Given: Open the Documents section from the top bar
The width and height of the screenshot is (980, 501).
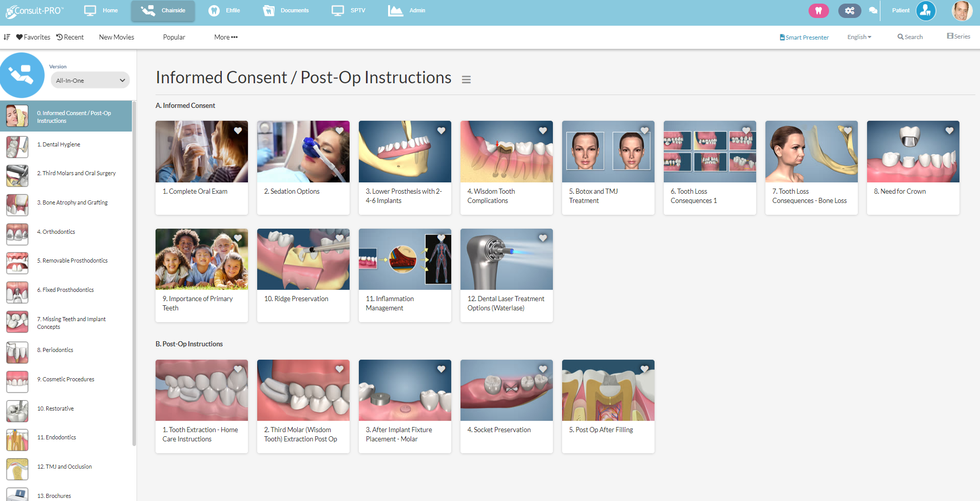Looking at the screenshot, I should pos(286,10).
